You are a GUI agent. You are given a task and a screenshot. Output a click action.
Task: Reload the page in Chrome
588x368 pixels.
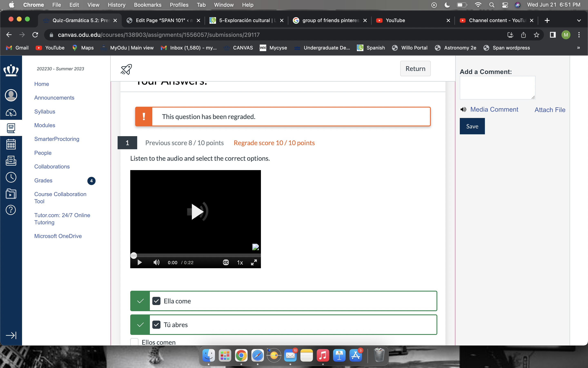35,35
